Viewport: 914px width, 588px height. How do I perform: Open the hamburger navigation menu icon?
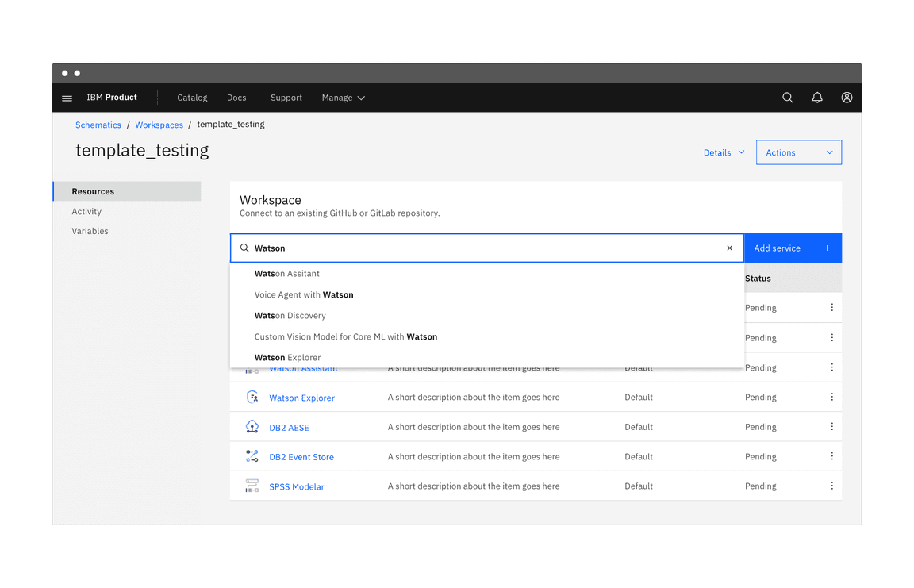click(67, 97)
